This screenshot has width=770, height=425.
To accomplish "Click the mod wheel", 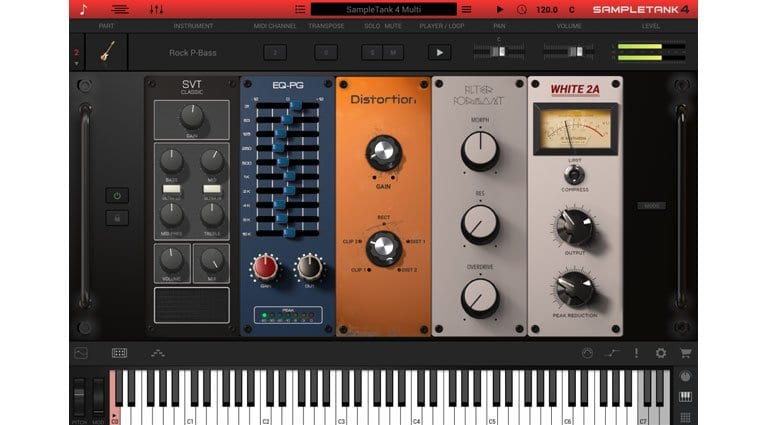I will [99, 397].
